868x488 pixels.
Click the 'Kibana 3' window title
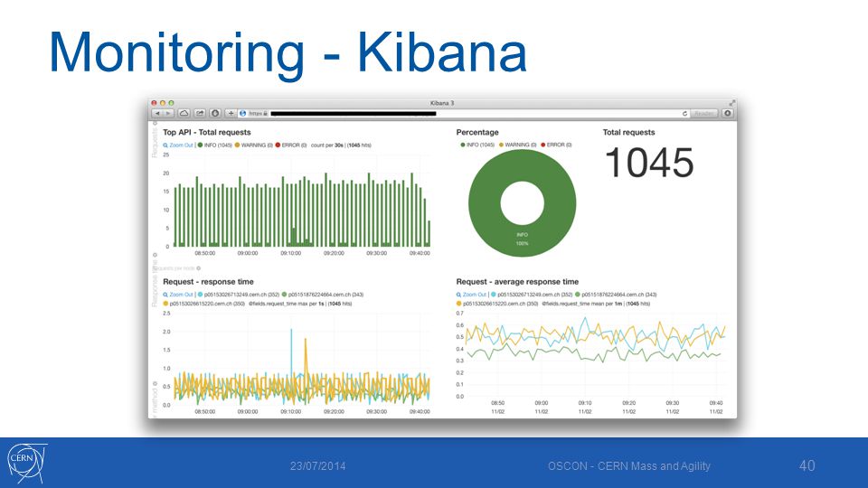point(442,103)
